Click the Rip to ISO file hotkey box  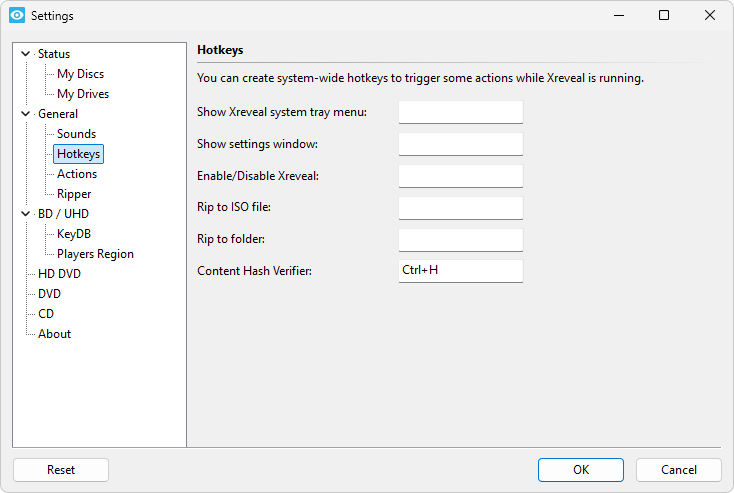tap(460, 208)
